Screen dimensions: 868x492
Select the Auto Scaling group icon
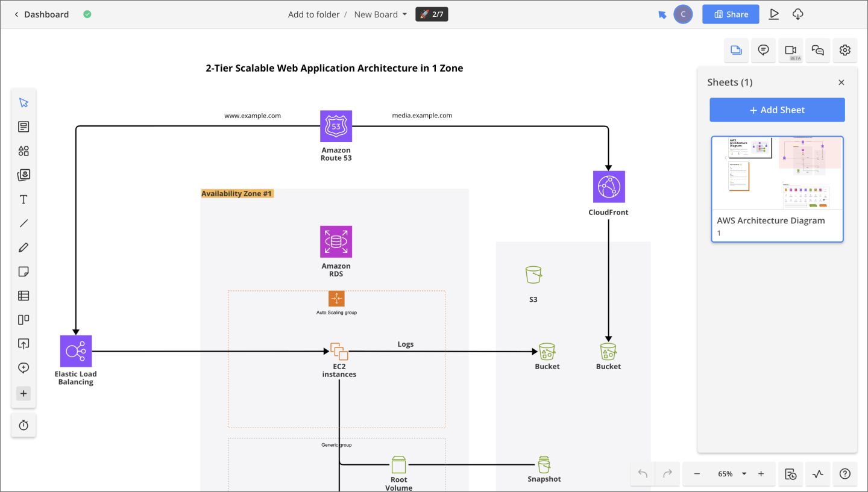(x=336, y=299)
